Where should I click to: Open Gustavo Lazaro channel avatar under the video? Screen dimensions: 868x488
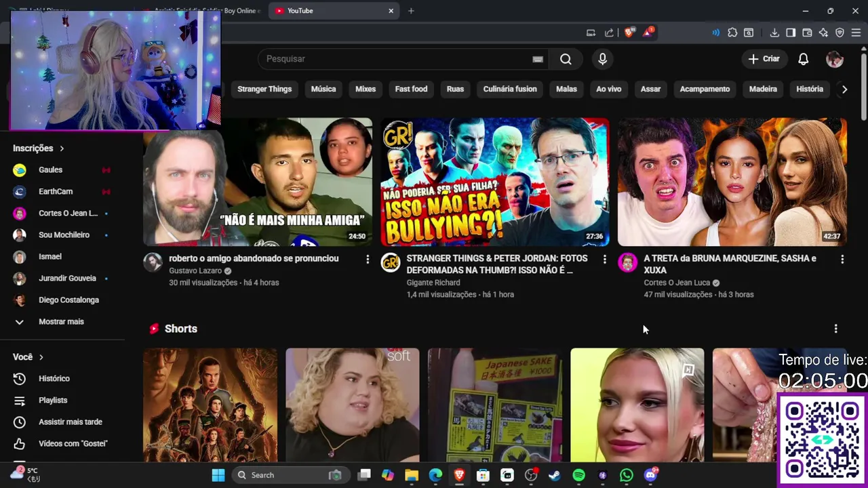click(x=153, y=263)
